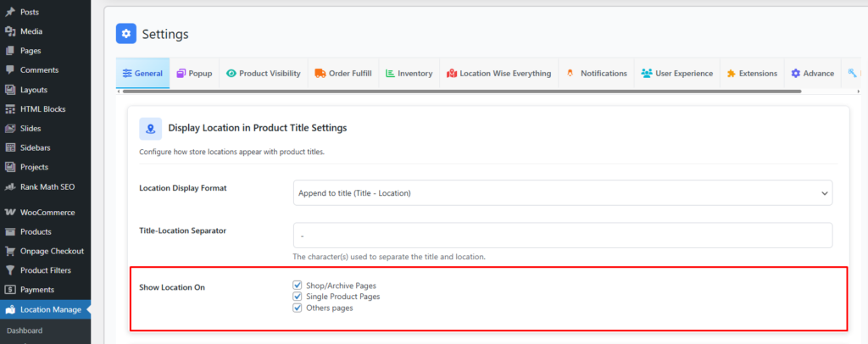Screen dimensions: 868x344
Task: Click the Onpage Checkout cart icon
Action: [x=10, y=251]
